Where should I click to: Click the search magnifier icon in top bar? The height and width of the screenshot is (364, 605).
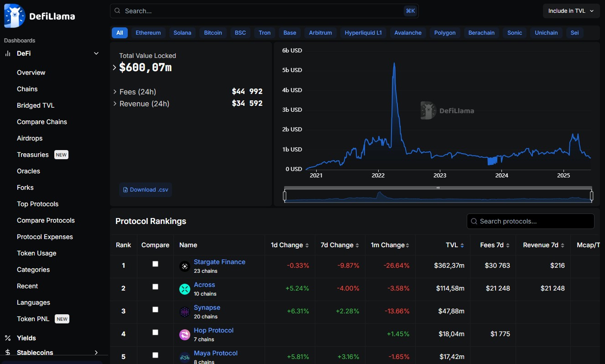pyautogui.click(x=118, y=11)
